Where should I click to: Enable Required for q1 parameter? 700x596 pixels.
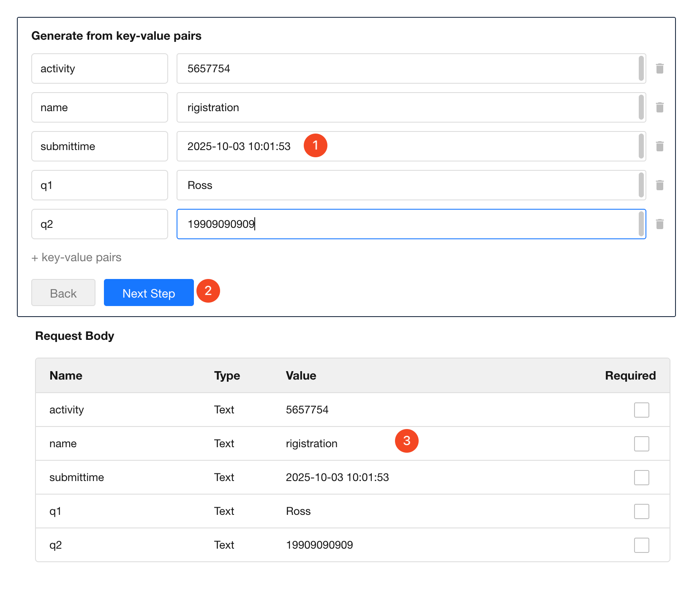(641, 511)
